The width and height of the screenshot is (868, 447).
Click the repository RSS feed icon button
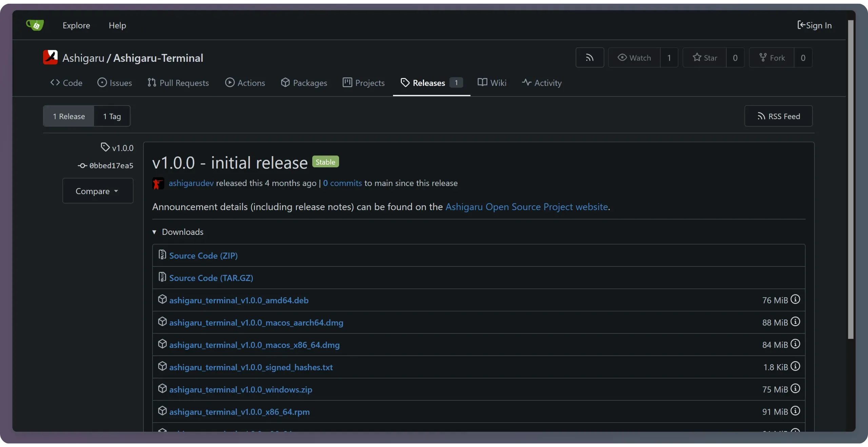click(x=590, y=58)
